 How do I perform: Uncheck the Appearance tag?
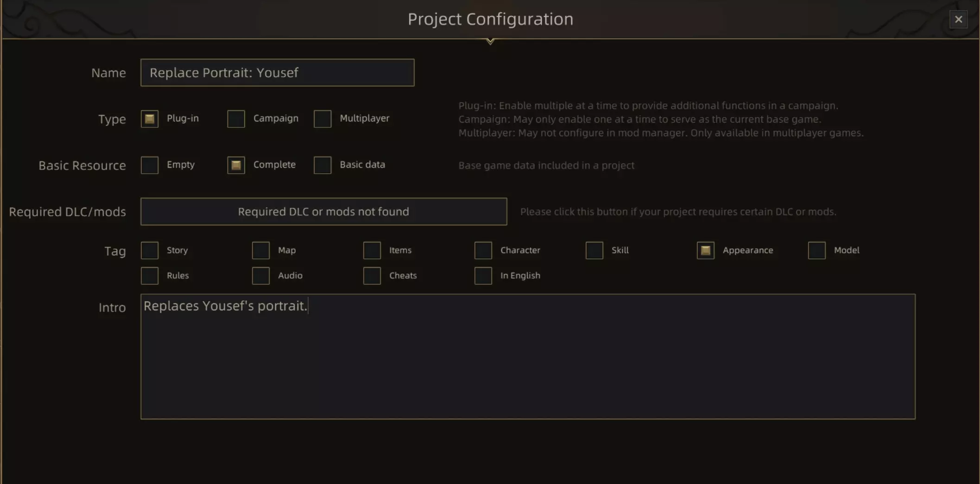click(x=706, y=251)
